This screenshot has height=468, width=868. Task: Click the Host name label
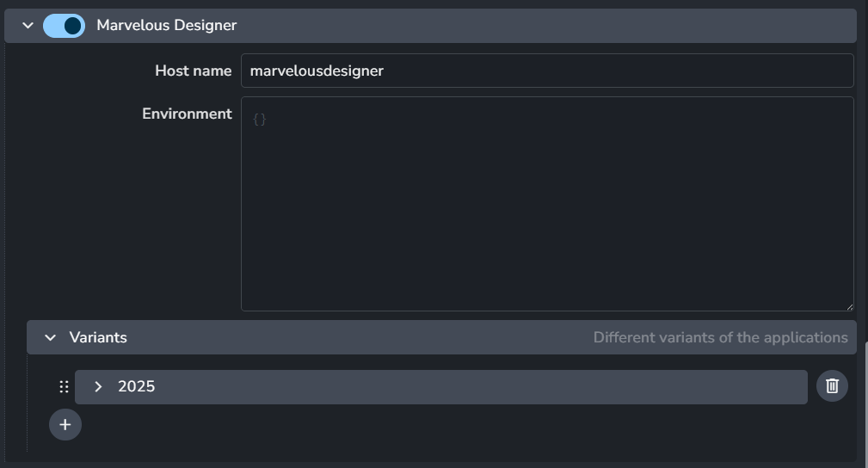[x=194, y=71]
